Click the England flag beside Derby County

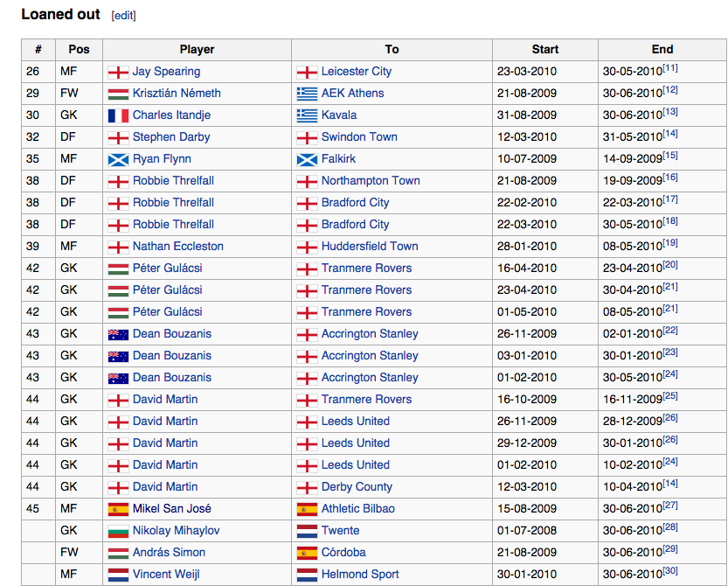[307, 488]
